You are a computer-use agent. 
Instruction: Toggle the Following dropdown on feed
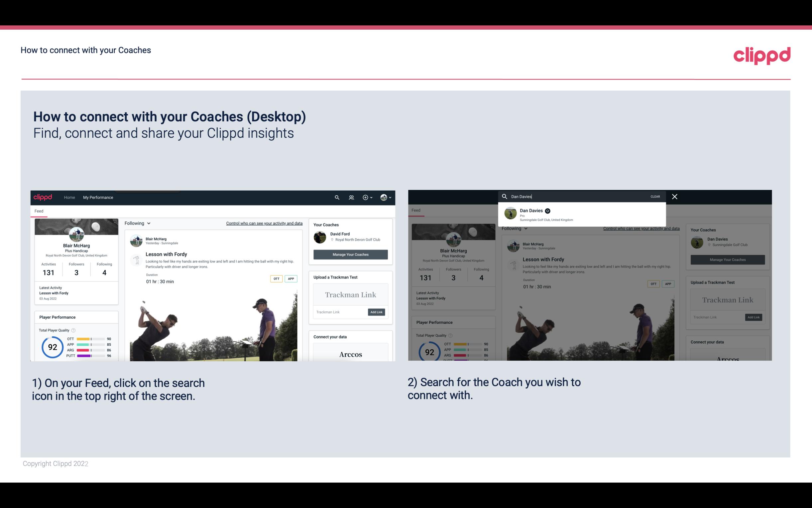[x=139, y=223]
